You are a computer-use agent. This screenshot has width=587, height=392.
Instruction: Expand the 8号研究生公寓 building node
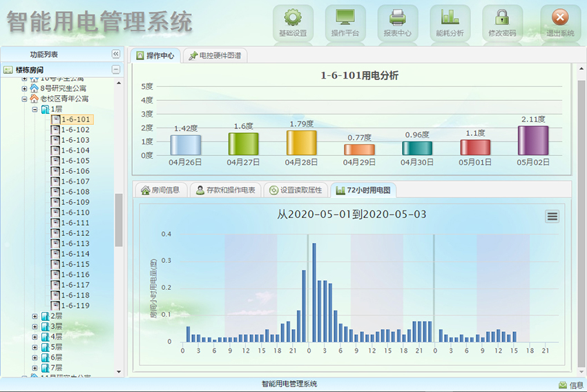25,88
